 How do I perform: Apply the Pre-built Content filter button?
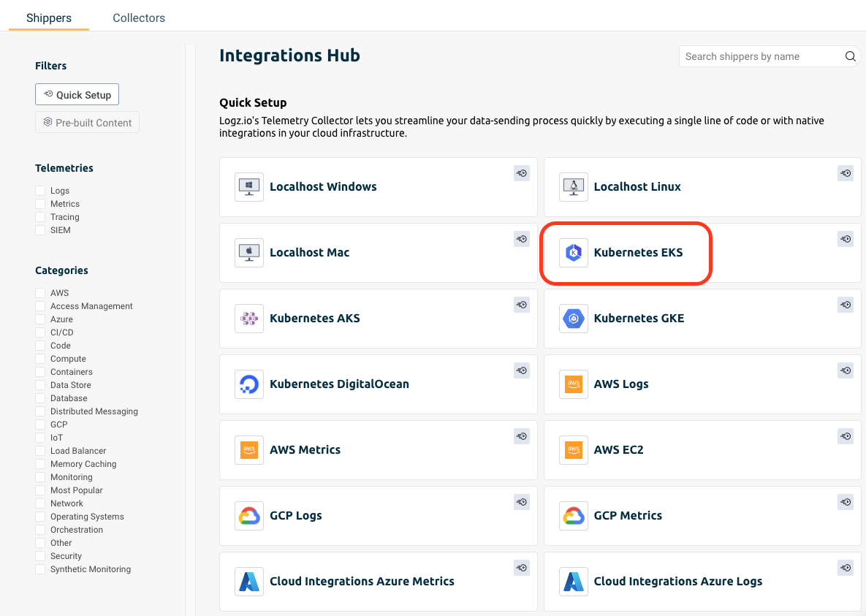pos(87,122)
